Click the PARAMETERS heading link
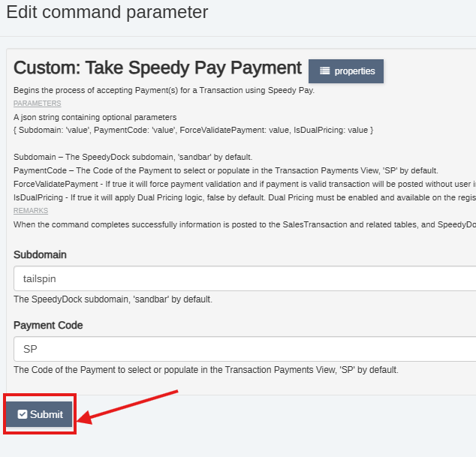 pos(38,104)
